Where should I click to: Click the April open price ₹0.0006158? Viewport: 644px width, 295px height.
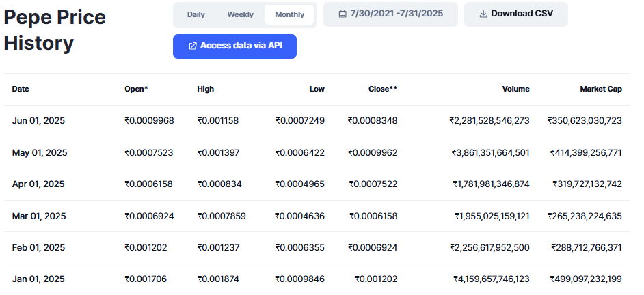pyautogui.click(x=148, y=184)
